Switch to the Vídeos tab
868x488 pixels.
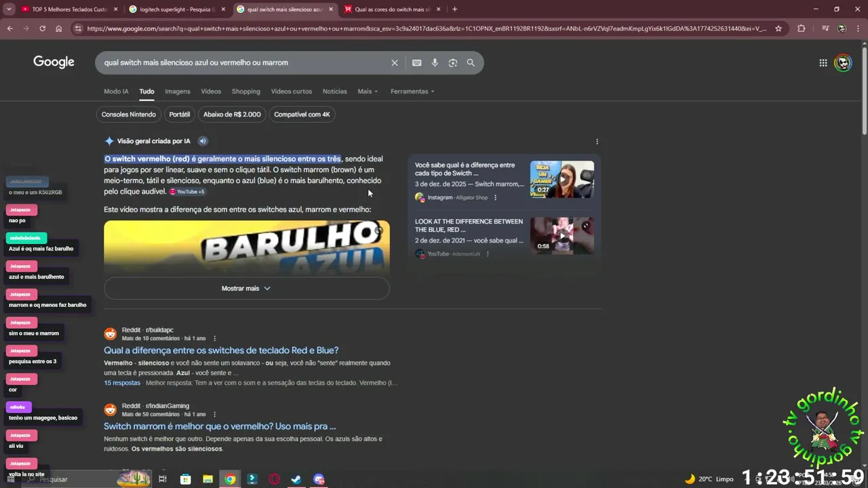click(x=211, y=91)
